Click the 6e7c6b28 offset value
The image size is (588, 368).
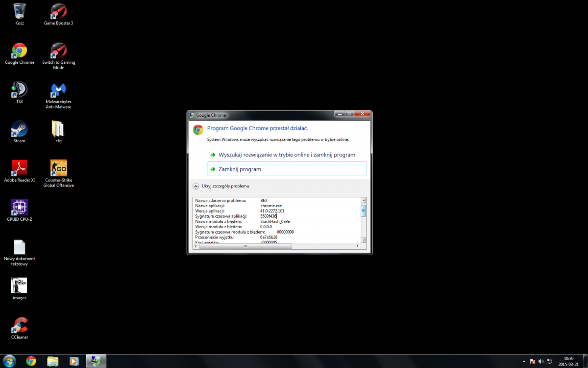[x=269, y=237]
